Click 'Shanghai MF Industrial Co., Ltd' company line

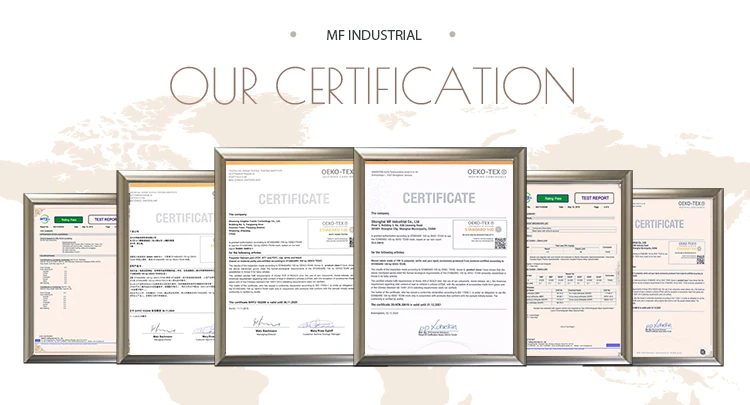pyautogui.click(x=395, y=222)
